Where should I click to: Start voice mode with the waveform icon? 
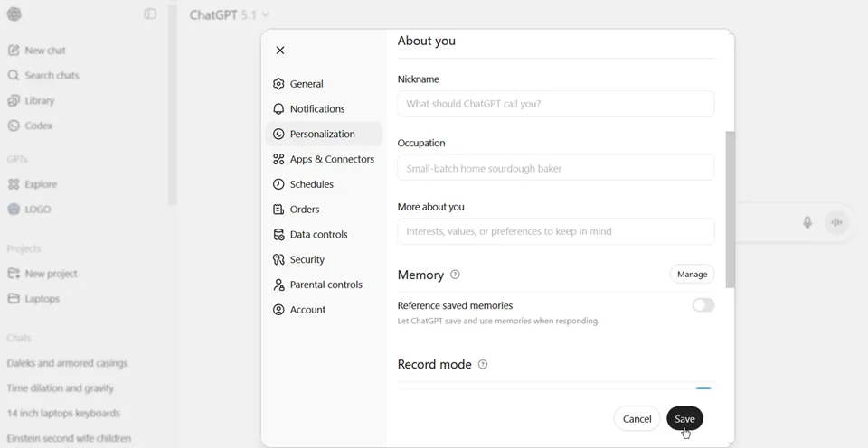point(836,222)
